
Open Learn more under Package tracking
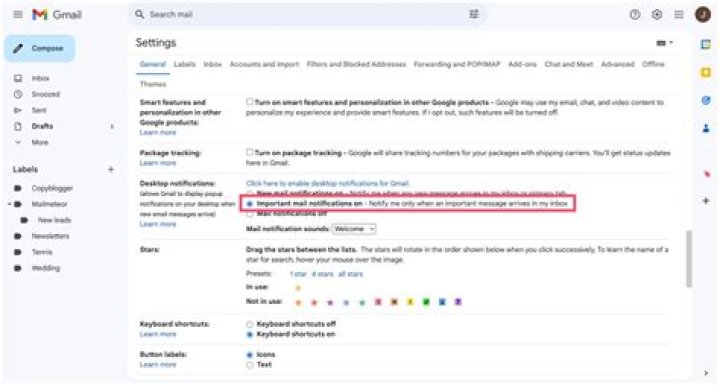coord(158,163)
